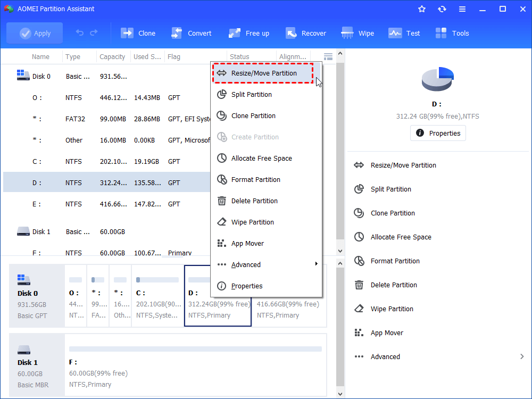Open the Convert tool in the toolbar
The height and width of the screenshot is (399, 532).
coord(192,33)
